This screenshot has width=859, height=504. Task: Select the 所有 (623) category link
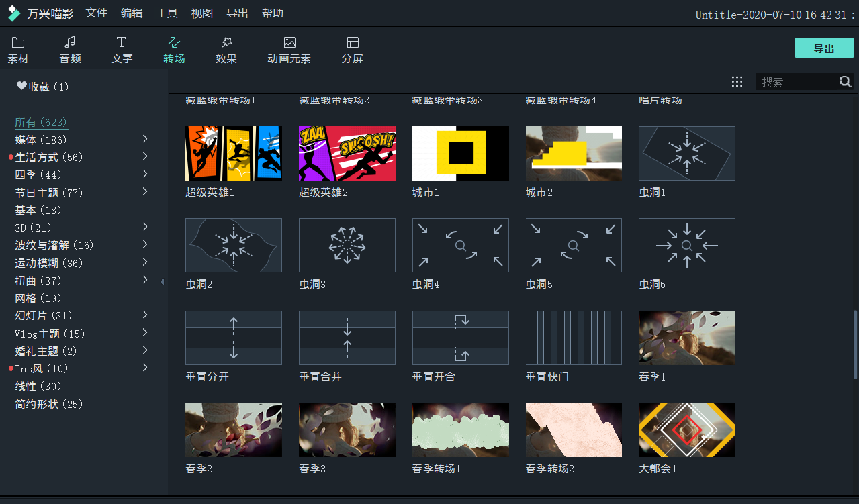(42, 122)
